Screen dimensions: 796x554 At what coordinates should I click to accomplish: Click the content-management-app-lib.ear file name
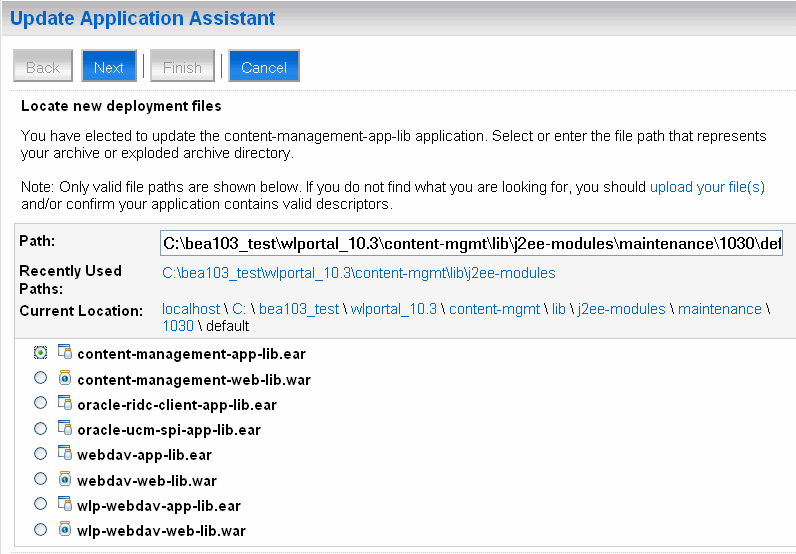pyautogui.click(x=191, y=354)
